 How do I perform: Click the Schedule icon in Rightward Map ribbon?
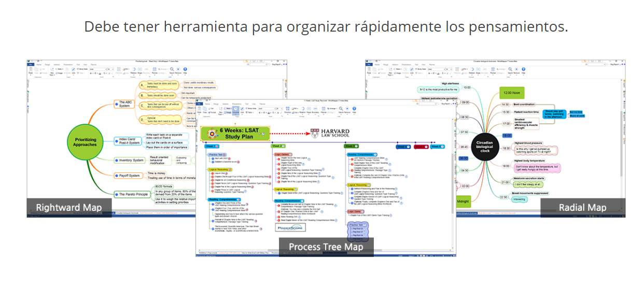tap(67, 69)
